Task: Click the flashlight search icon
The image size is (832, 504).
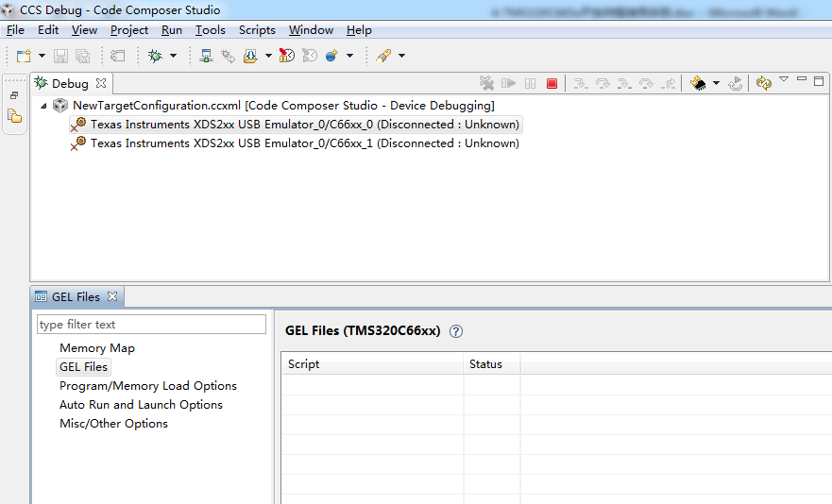Action: click(x=383, y=56)
